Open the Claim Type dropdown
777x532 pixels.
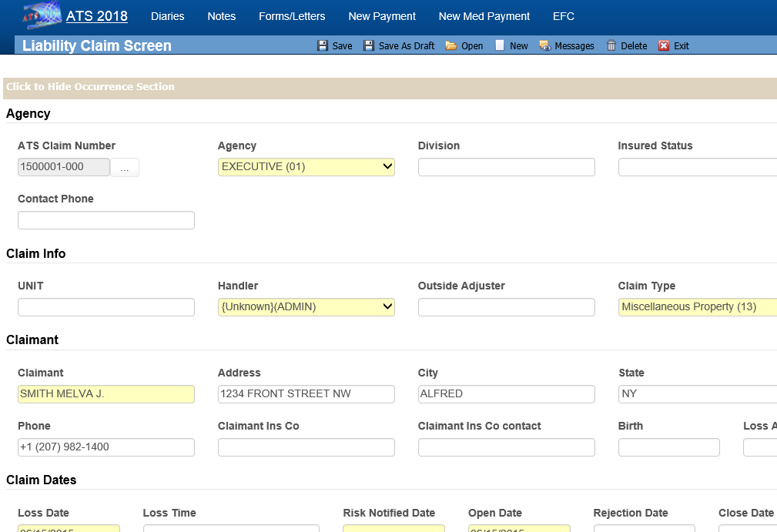[697, 307]
